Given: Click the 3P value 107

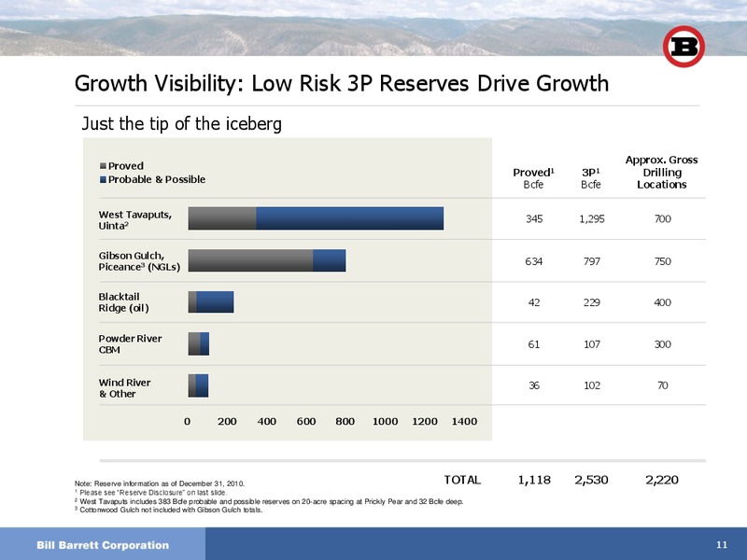Looking at the screenshot, I should click(x=592, y=343).
